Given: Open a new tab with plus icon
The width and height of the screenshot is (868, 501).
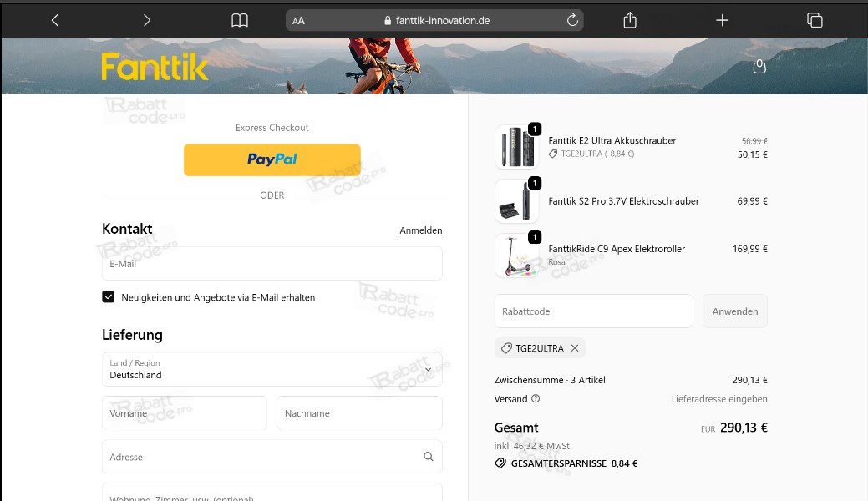Looking at the screenshot, I should [723, 20].
